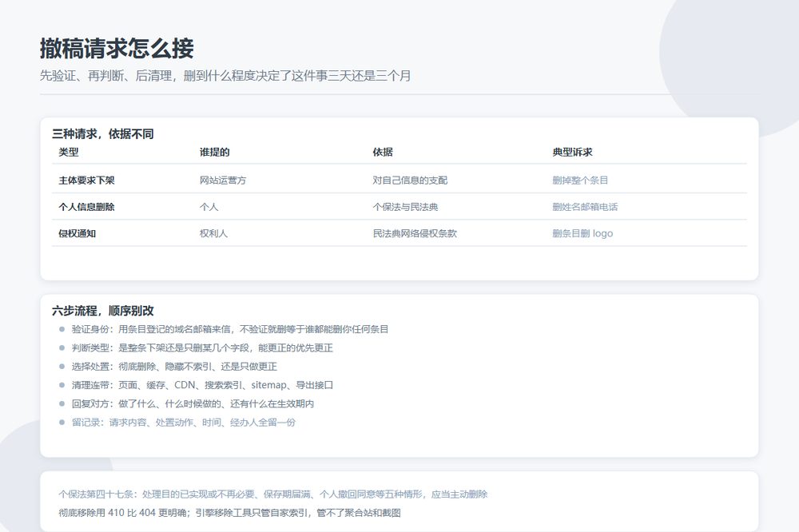Click the cell 删条目删 logo
Screen dimensions: 799x532
tap(582, 233)
